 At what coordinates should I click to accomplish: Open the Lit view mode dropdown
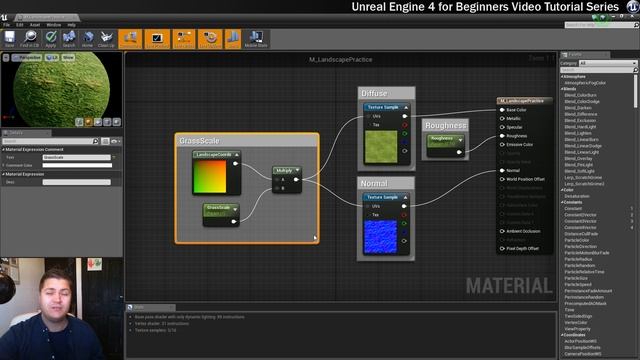pyautogui.click(x=52, y=58)
